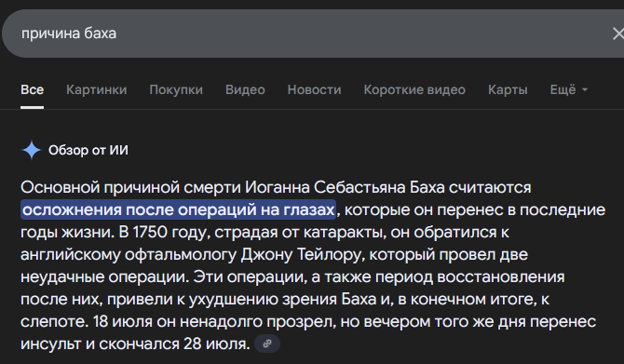Click the 'Обзор от ИИ' heading
This screenshot has height=364, width=624.
(x=88, y=151)
